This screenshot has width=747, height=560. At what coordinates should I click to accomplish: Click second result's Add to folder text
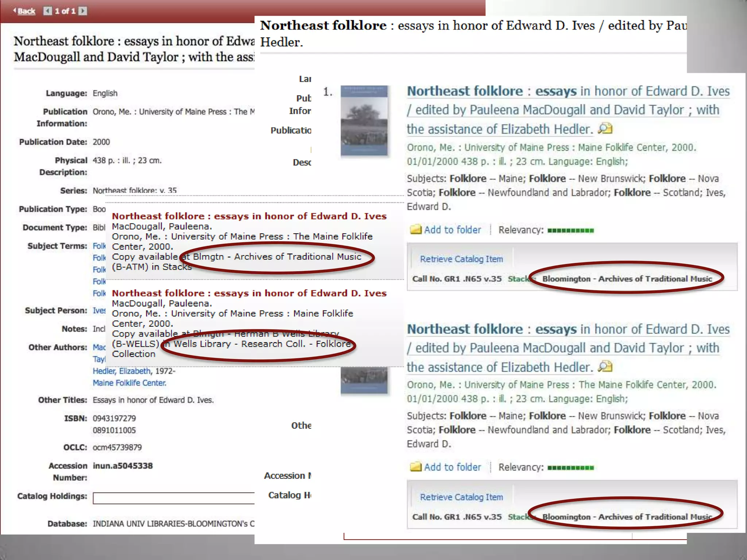(x=452, y=467)
